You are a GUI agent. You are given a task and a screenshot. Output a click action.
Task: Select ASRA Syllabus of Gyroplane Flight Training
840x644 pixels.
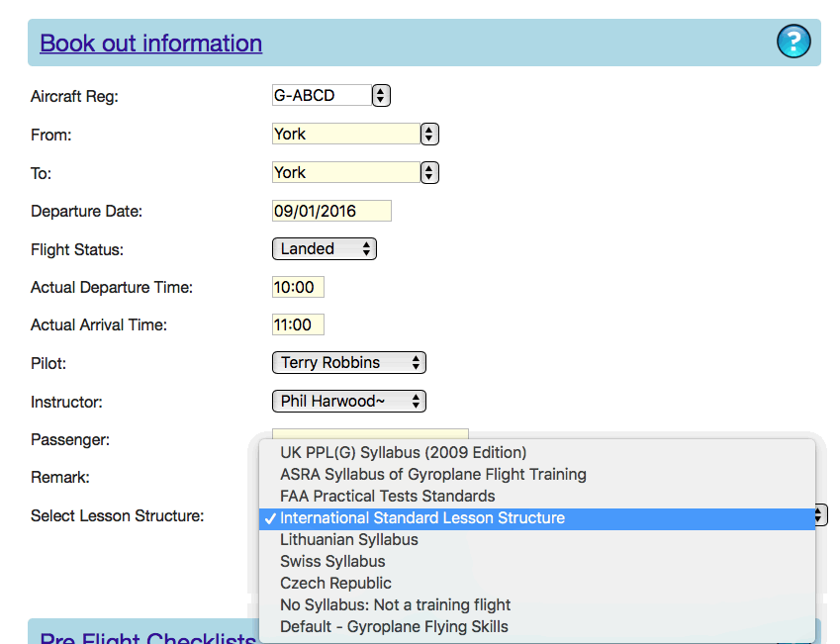pos(432,474)
